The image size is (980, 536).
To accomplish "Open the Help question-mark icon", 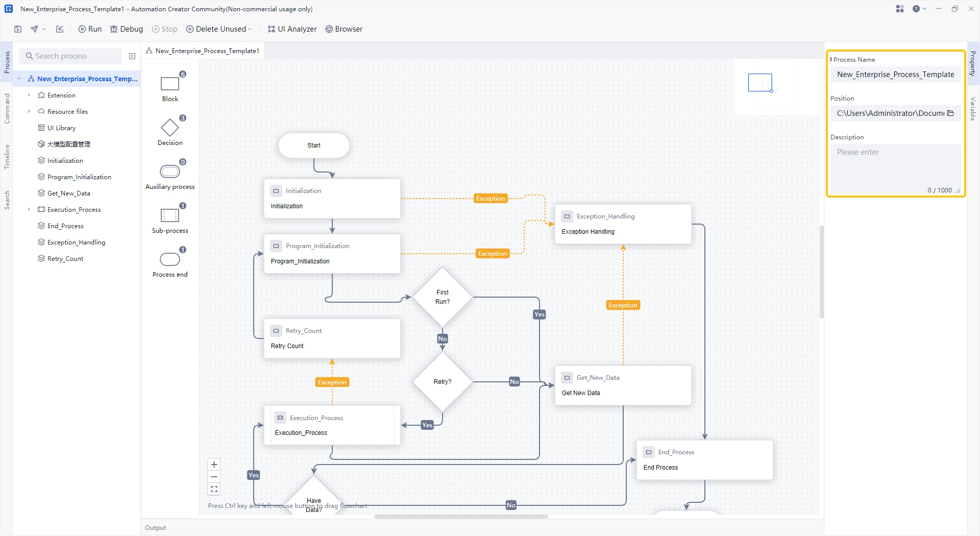I will [916, 9].
